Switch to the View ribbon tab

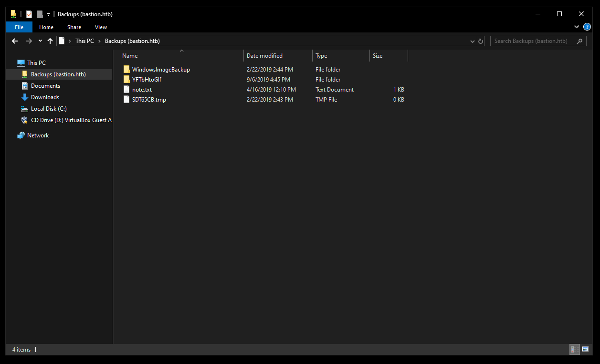[x=101, y=27]
